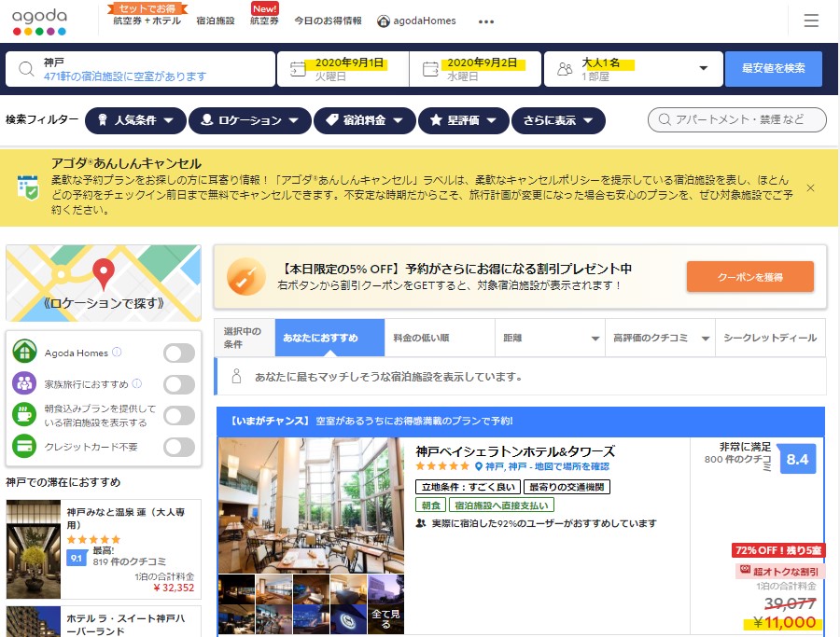Screen dimensions: 840x637
Task: Click the location pin next to 神戸, 神戸
Action: coord(479,466)
